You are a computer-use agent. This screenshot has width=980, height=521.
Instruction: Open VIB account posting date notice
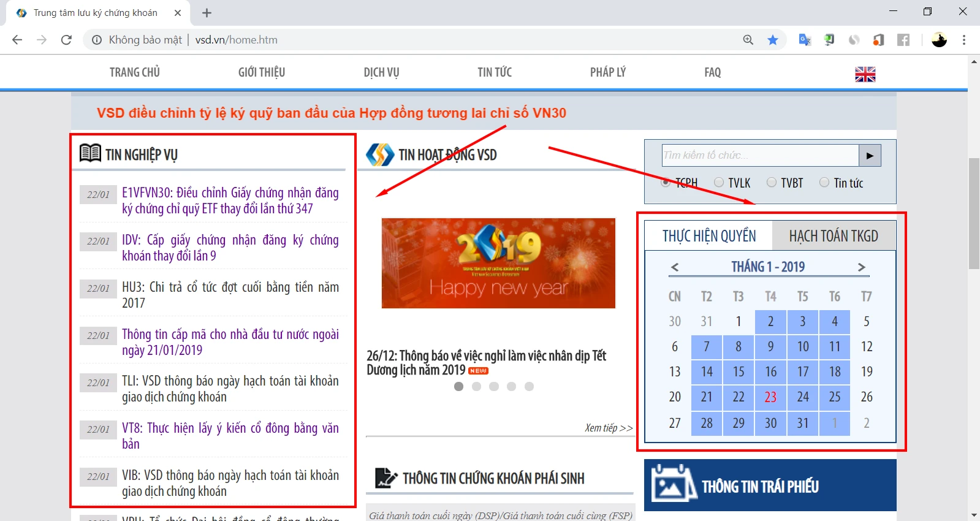point(230,483)
